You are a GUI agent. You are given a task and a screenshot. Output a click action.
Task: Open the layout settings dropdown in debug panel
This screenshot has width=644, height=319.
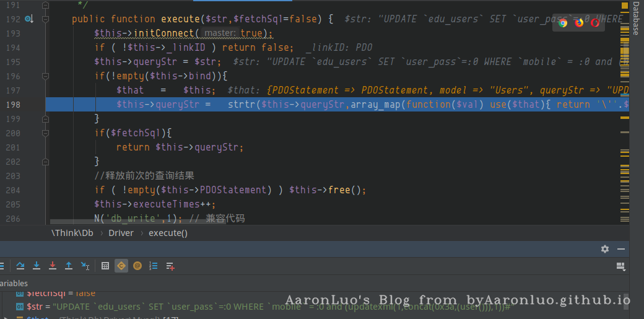[620, 266]
